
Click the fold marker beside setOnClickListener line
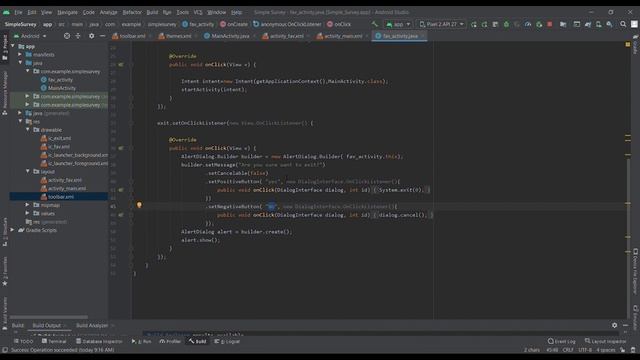pos(131,123)
